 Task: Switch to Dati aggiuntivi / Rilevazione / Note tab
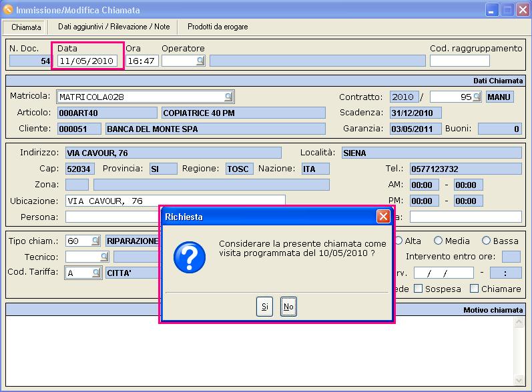tap(113, 27)
